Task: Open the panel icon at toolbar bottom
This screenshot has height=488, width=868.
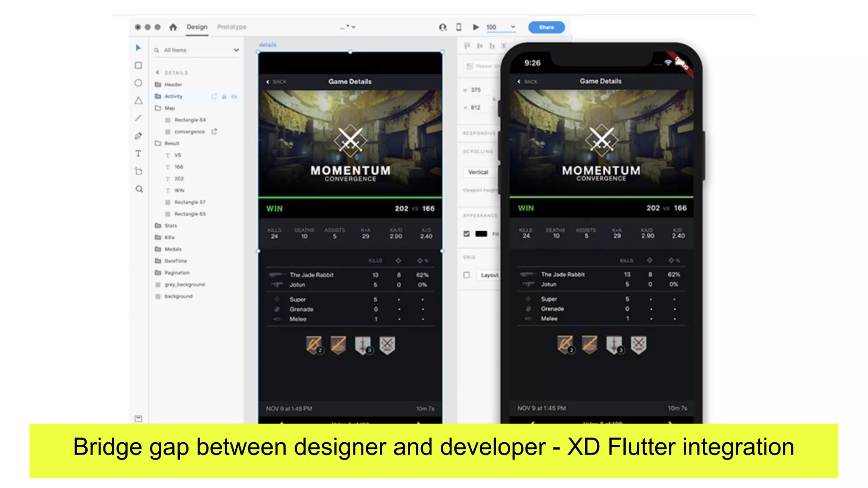Action: click(x=138, y=419)
